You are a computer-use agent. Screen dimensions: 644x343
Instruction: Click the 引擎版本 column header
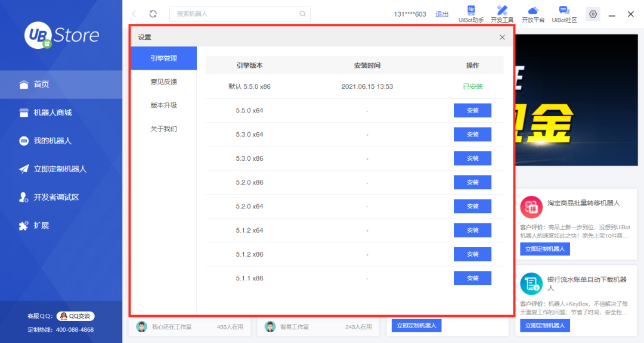coord(249,66)
